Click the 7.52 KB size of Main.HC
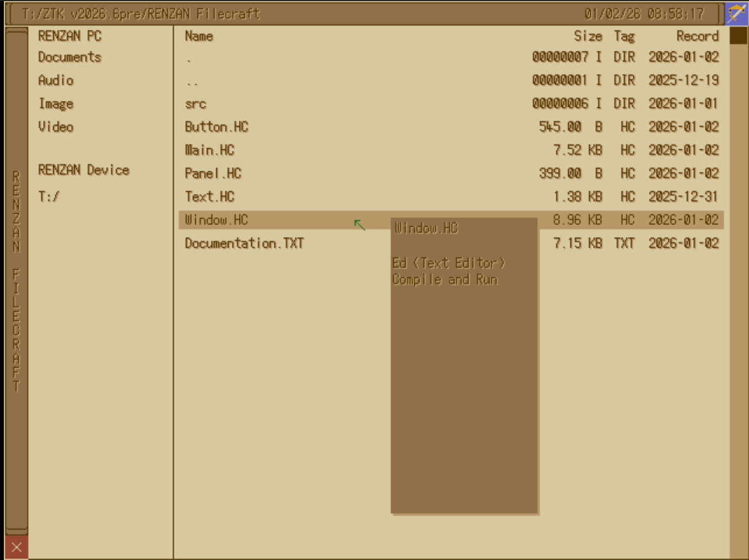Image resolution: width=749 pixels, height=560 pixels. [x=578, y=150]
